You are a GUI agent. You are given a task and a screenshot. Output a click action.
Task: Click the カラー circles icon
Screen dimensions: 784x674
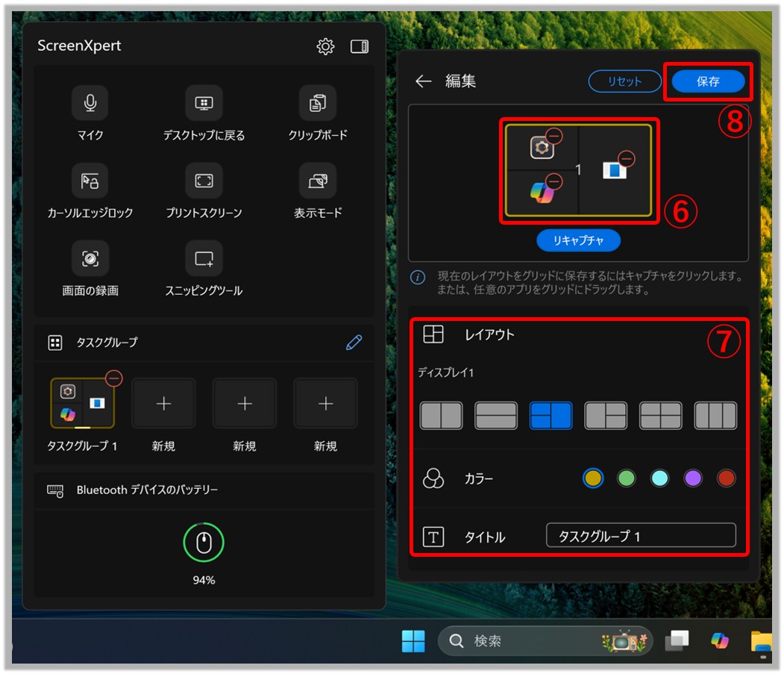pos(433,478)
